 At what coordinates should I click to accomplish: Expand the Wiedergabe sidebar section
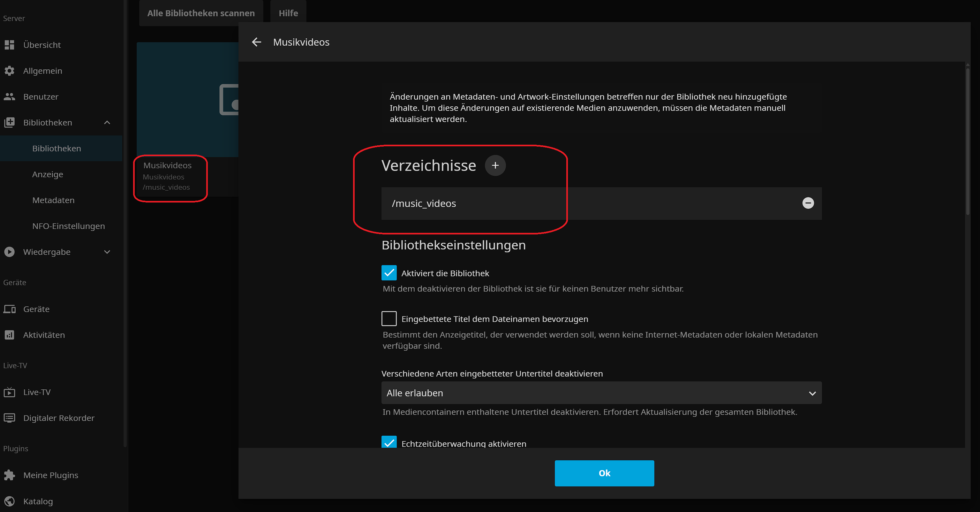(x=107, y=252)
